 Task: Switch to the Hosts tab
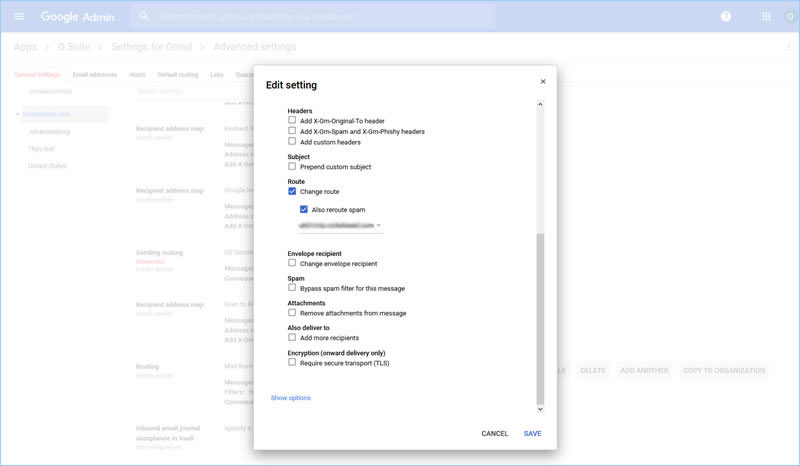[137, 75]
